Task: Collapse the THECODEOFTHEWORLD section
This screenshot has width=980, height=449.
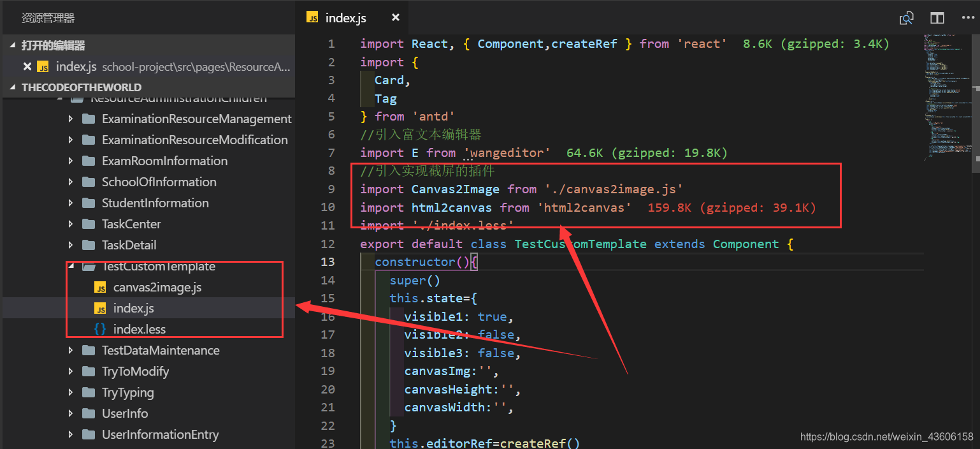Action: 13,87
